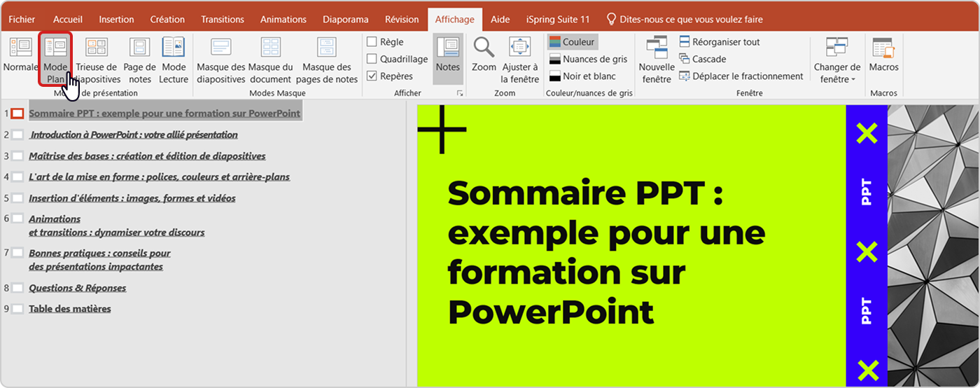Click Déplacer le fractionnement

point(741,76)
